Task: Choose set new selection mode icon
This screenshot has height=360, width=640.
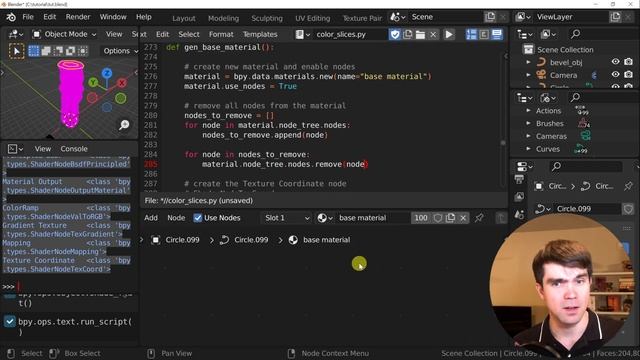Action: [x=34, y=51]
